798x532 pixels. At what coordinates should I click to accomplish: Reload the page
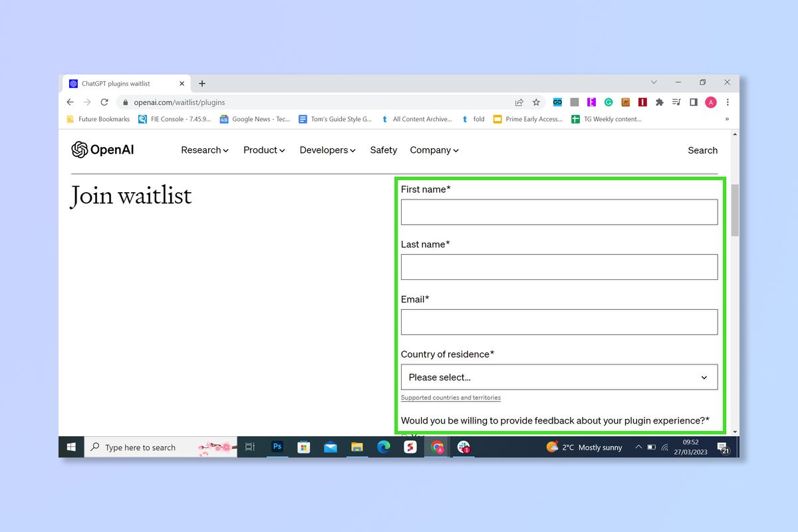coord(104,102)
